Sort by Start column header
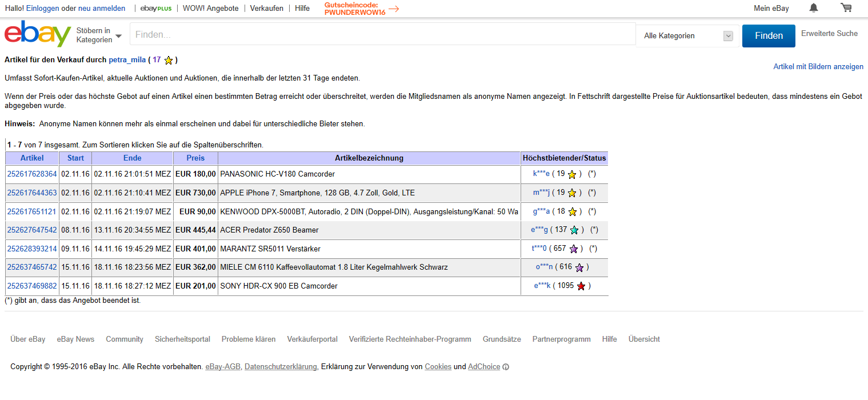Image resolution: width=868 pixels, height=400 pixels. point(75,158)
